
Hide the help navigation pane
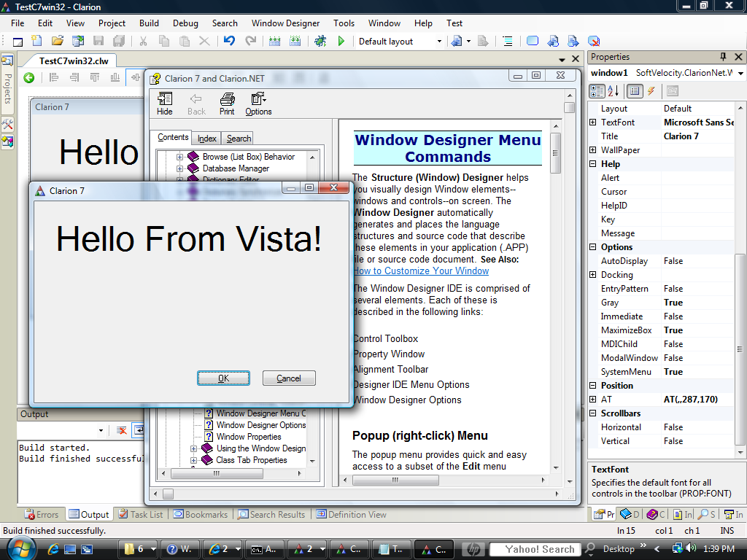tap(165, 104)
